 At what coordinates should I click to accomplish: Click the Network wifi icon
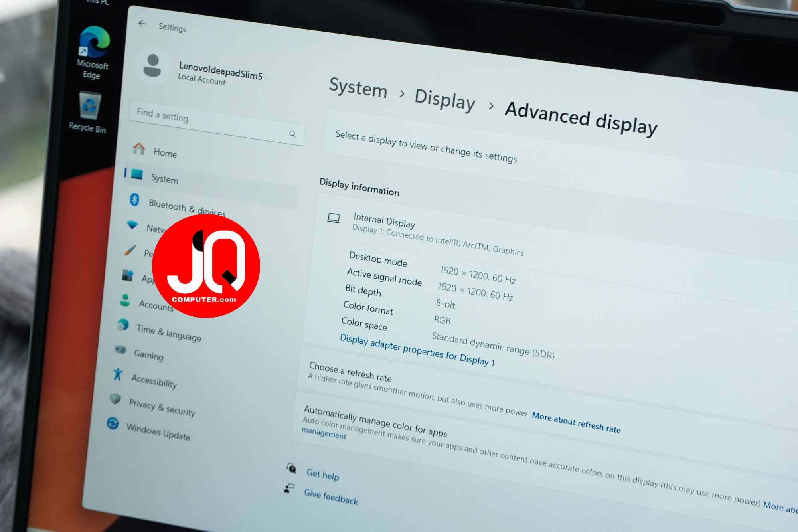(x=132, y=224)
